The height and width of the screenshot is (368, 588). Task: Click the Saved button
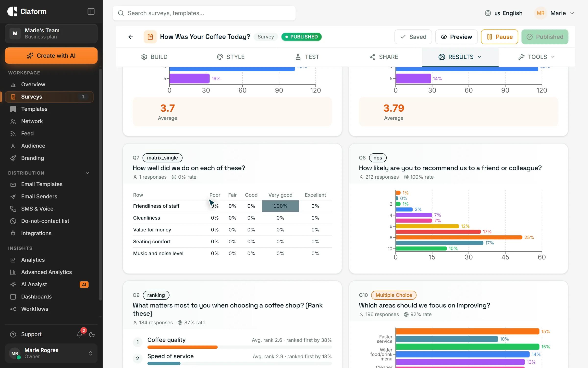pos(413,37)
